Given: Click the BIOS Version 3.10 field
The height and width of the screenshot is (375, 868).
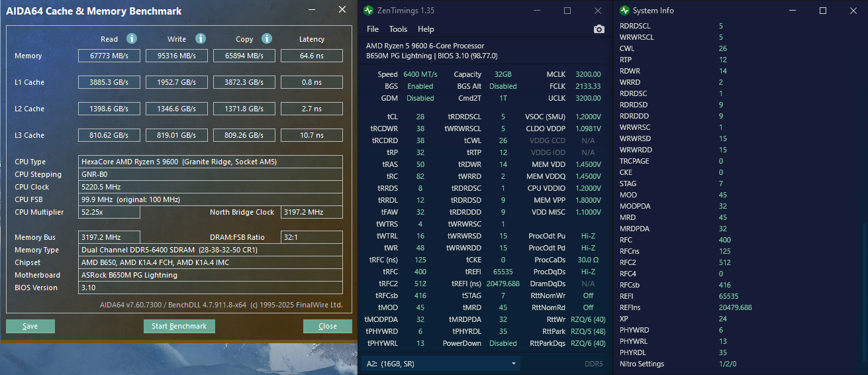Looking at the screenshot, I should pyautogui.click(x=211, y=288).
